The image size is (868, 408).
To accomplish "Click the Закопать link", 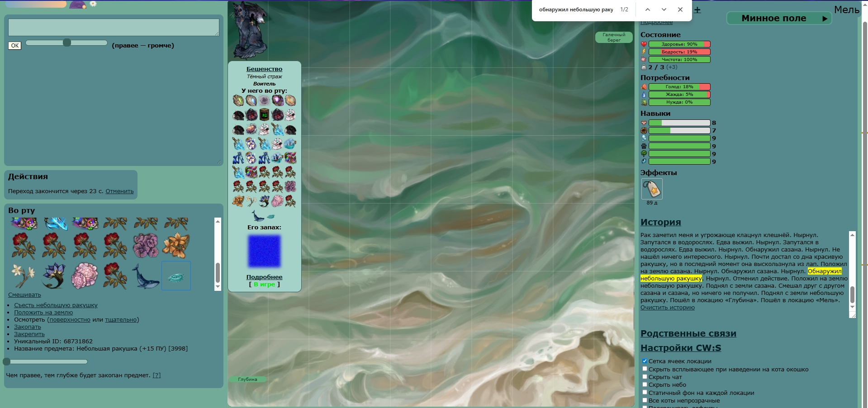I will [28, 327].
